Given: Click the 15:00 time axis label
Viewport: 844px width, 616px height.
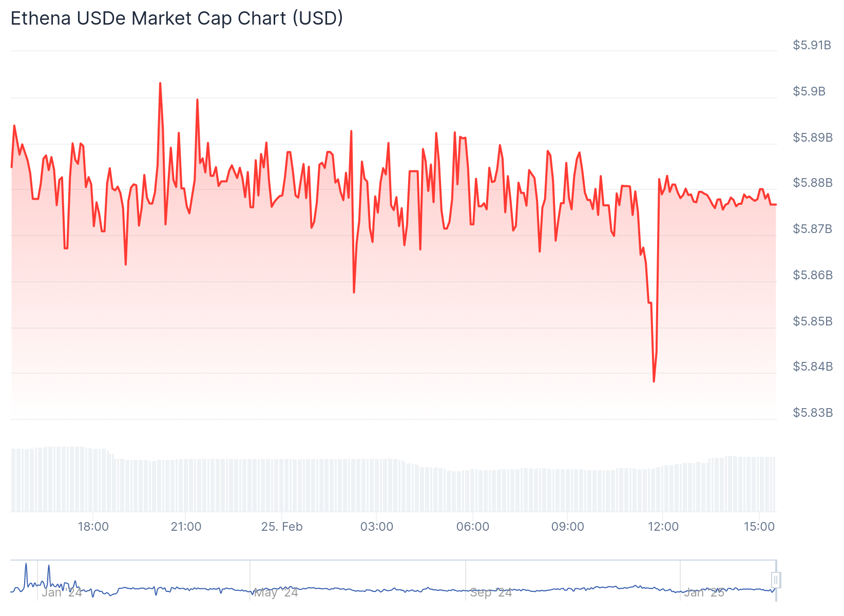Looking at the screenshot, I should [x=759, y=527].
